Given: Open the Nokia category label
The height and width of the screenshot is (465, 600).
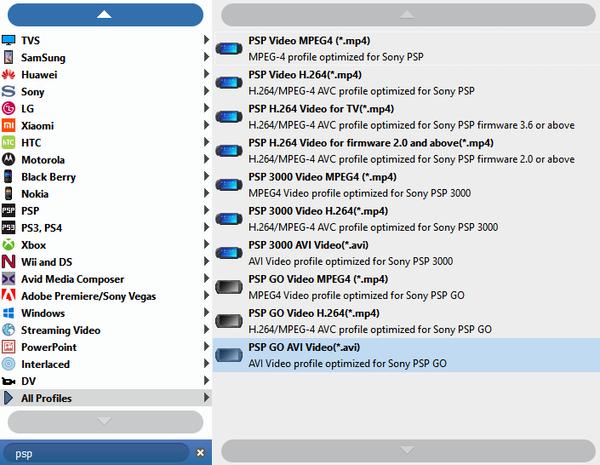Looking at the screenshot, I should (35, 194).
